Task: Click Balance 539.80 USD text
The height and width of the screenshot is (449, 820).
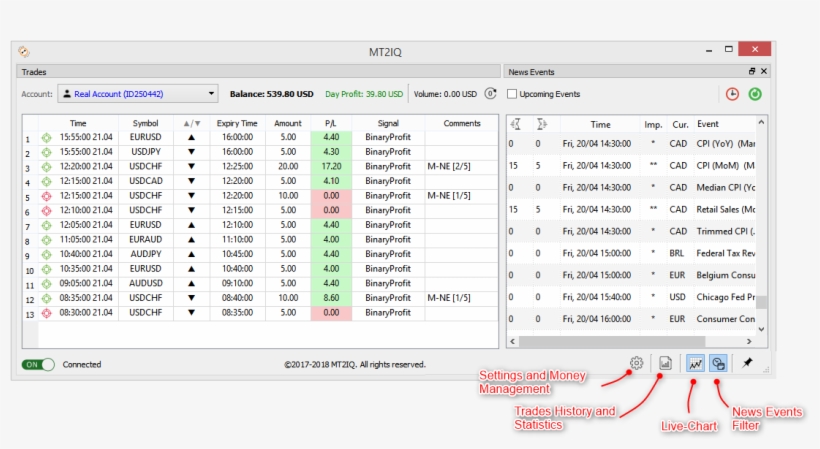Action: point(271,94)
